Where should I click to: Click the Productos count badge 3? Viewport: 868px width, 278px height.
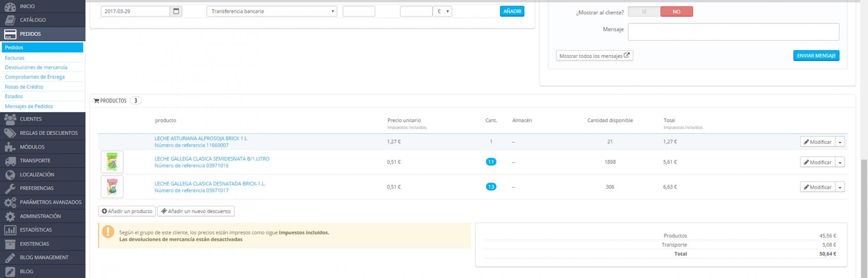(x=136, y=101)
